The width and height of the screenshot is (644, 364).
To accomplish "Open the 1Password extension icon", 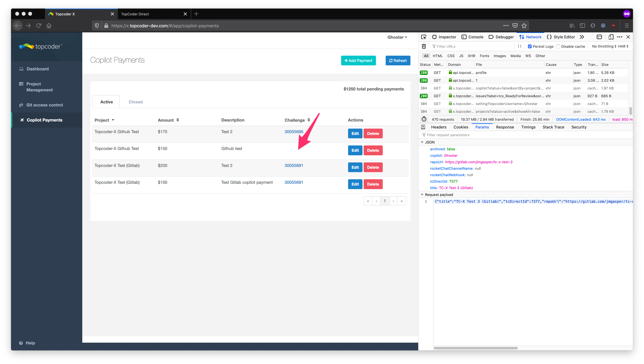I will 603,26.
